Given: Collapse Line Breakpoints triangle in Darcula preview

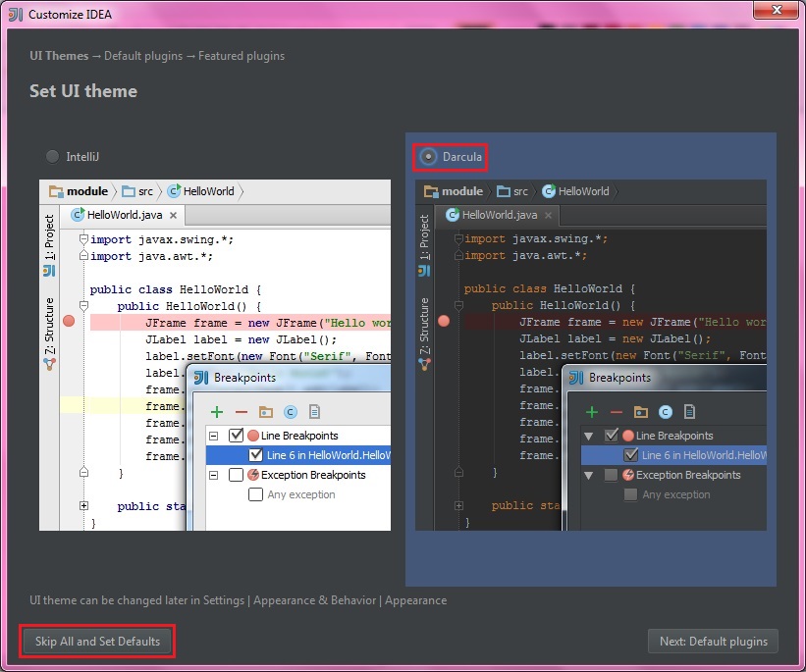Looking at the screenshot, I should (589, 437).
